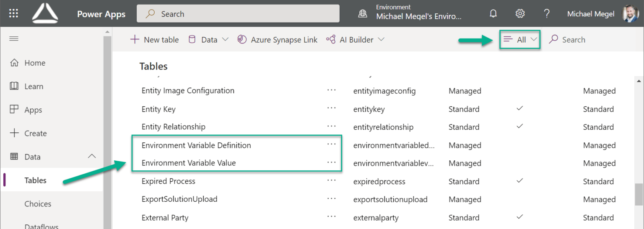The image size is (644, 229).
Task: Click the Home house icon
Action: point(14,63)
